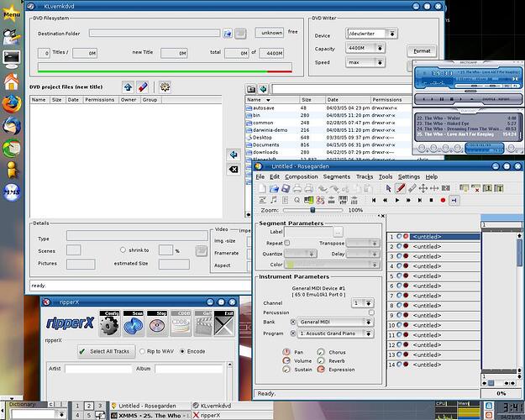Select the Encode radio button in ripperX
The width and height of the screenshot is (525, 420).
click(182, 351)
